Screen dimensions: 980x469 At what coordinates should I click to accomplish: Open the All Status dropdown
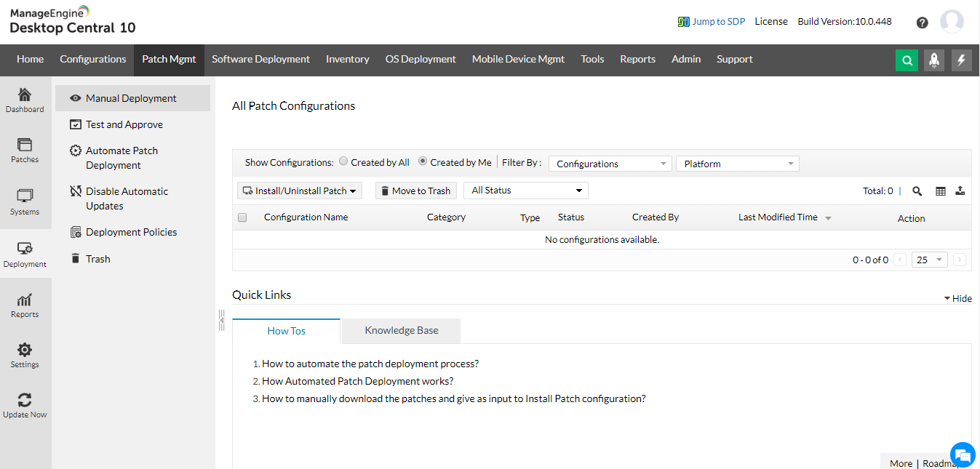pos(525,191)
